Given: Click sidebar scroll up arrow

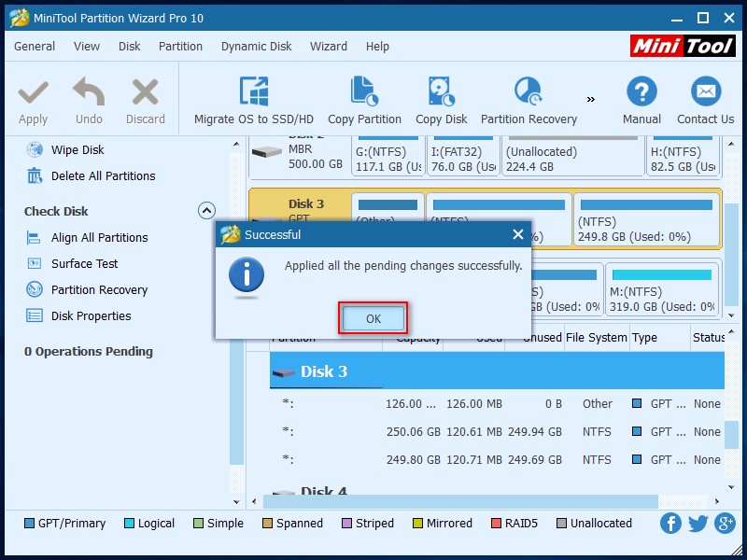Looking at the screenshot, I should click(237, 144).
